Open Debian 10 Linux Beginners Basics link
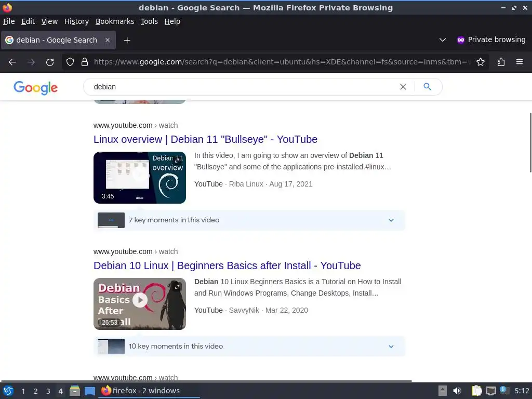Screen dimensions: 532x399 tap(227, 265)
